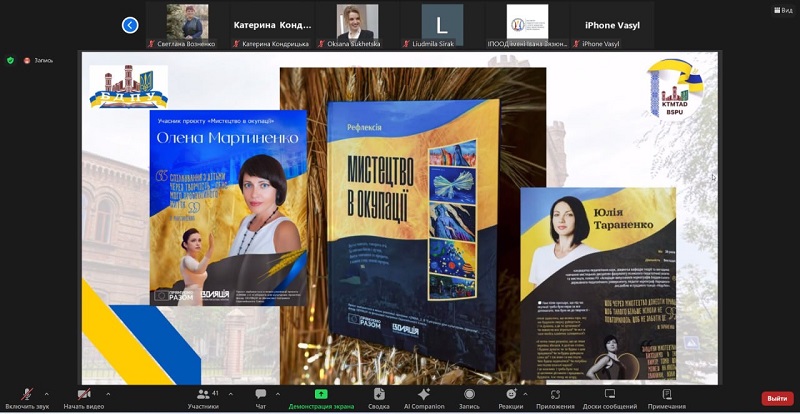The width and height of the screenshot is (800, 414).
Task: Unmute microphone with Включить звук
Action: [27, 399]
